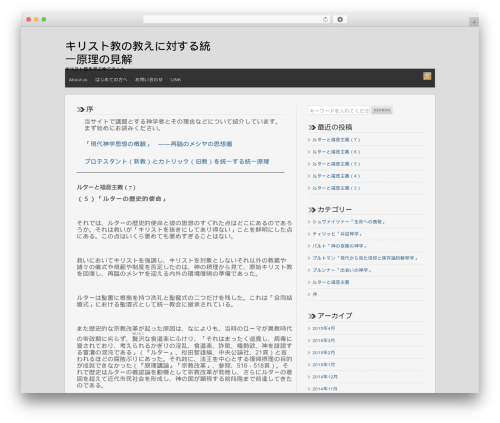Open archive 2015年3月
Viewport: 500px width, 423px height.
pos(323,340)
